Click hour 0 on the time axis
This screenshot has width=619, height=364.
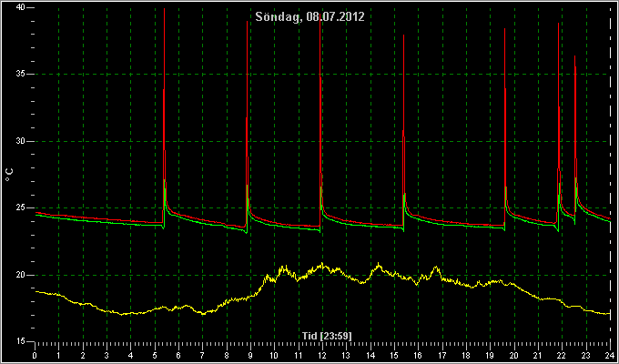click(x=35, y=356)
